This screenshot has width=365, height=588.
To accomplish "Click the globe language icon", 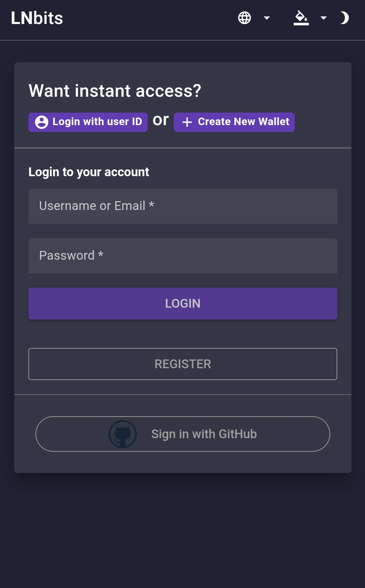I will pyautogui.click(x=244, y=18).
